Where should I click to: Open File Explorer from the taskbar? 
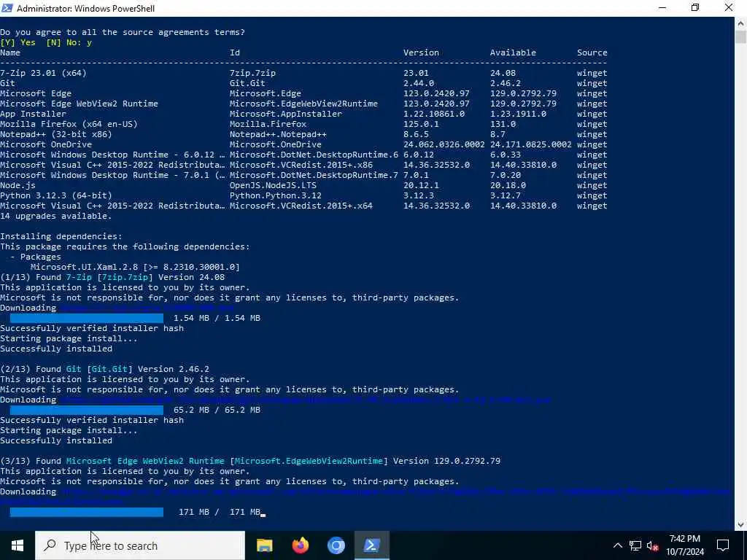tap(264, 545)
